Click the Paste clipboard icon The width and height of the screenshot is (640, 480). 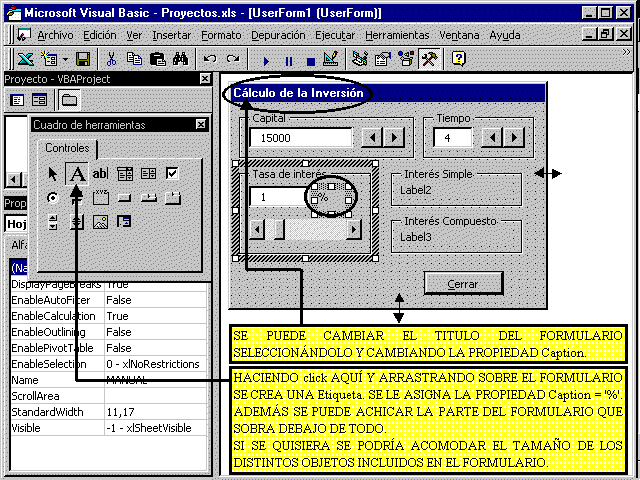(x=157, y=60)
